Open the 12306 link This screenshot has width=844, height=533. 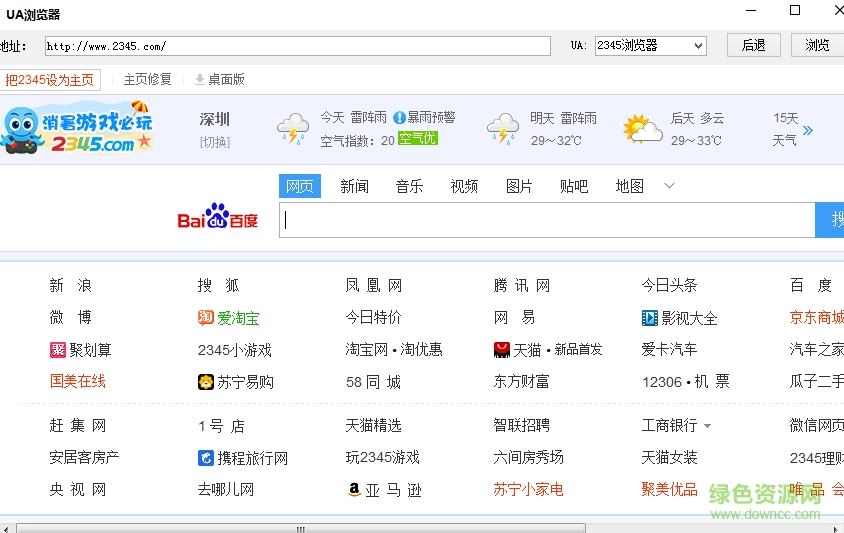pos(662,382)
